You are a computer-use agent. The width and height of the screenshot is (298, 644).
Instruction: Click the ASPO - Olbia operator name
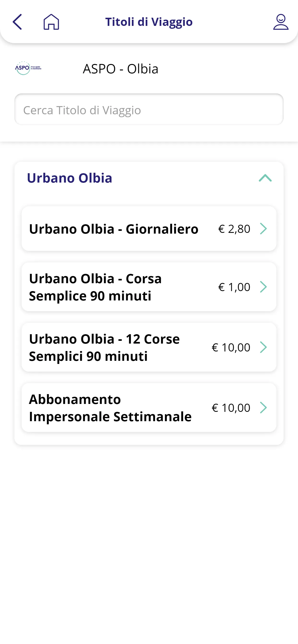120,69
